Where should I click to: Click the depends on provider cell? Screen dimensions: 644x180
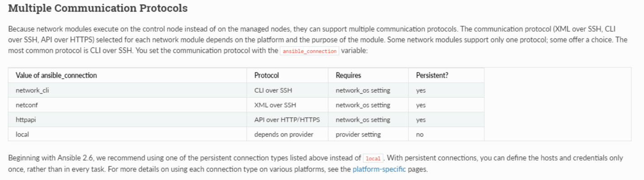(x=288, y=134)
